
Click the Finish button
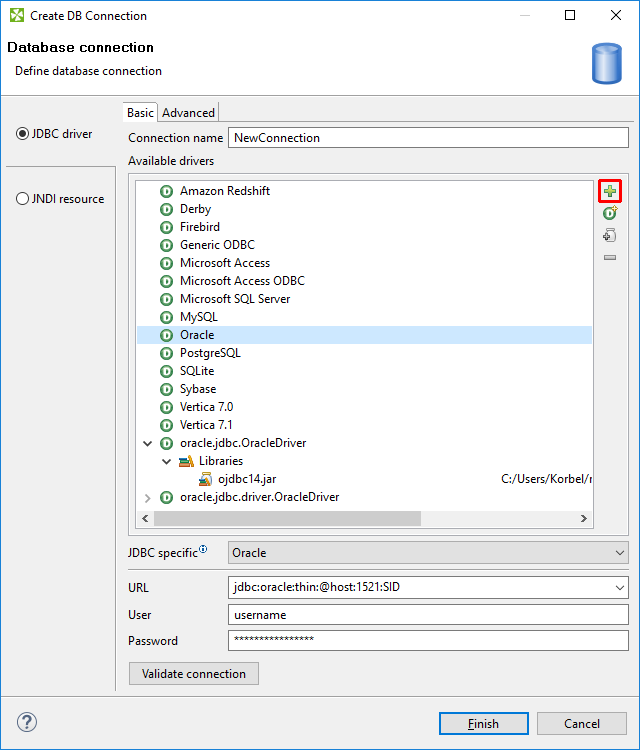(x=484, y=724)
